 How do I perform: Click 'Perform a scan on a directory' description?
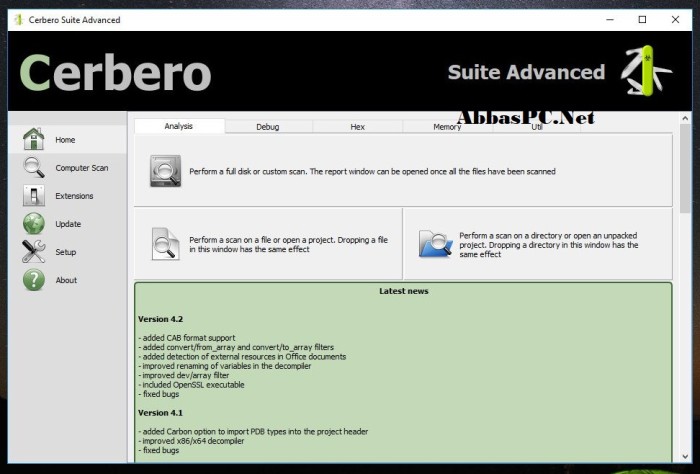coord(549,245)
